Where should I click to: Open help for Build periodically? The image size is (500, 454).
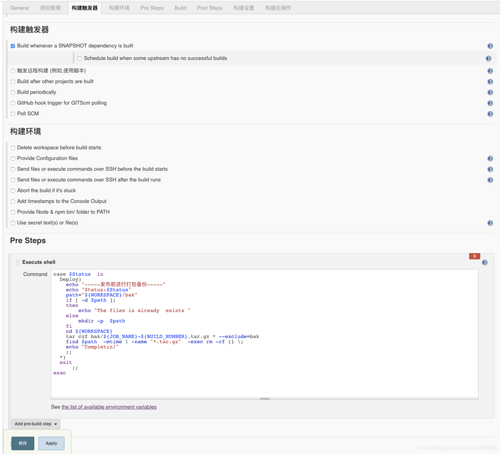[490, 92]
